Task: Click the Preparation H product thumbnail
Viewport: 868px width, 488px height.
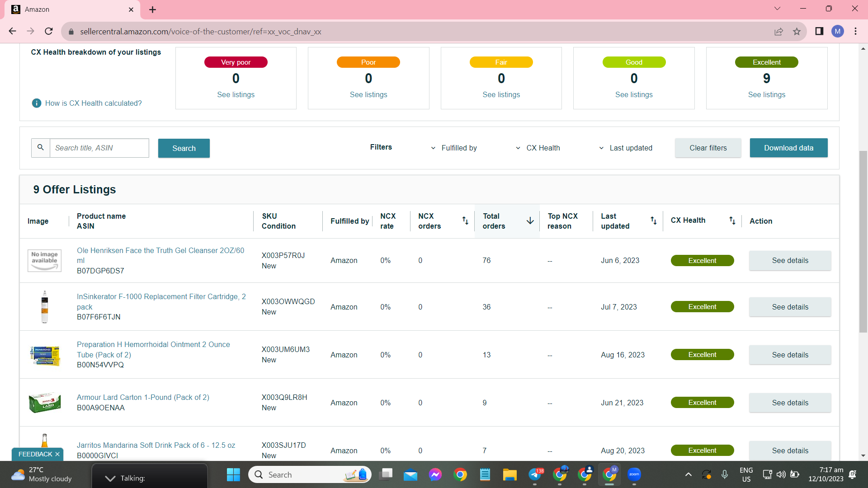Action: 45,355
